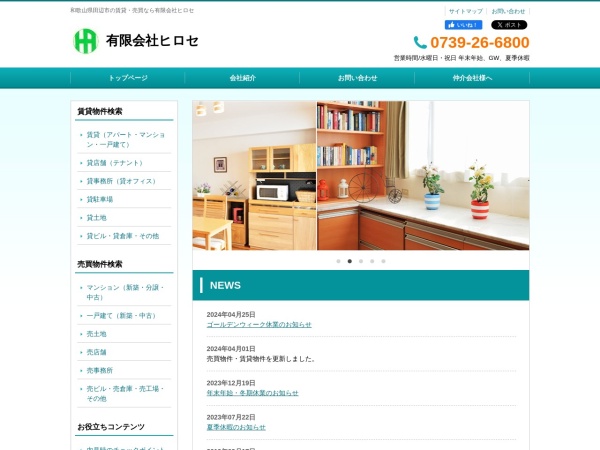Image resolution: width=600 pixels, height=450 pixels.
Task: Show fifth slide via fifth carousel dot
Action: tap(383, 261)
